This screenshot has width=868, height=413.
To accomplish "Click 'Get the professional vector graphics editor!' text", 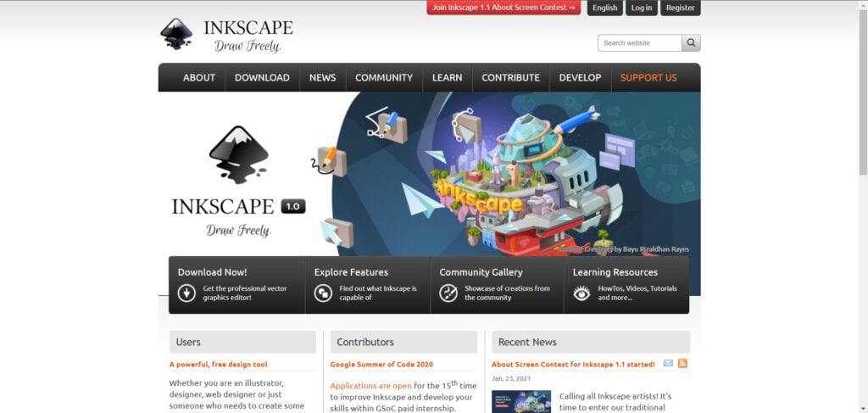I will pyautogui.click(x=245, y=293).
